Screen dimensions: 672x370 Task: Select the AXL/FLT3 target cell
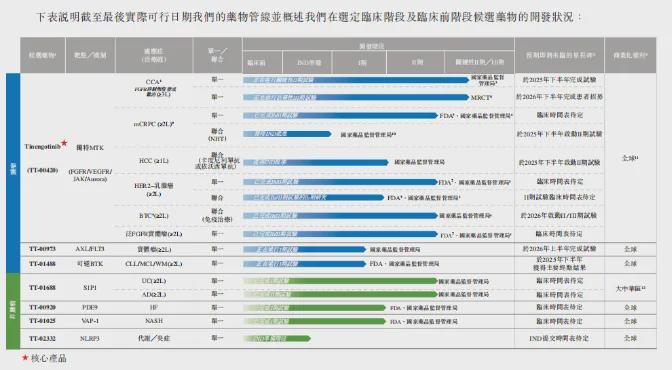[x=90, y=249]
